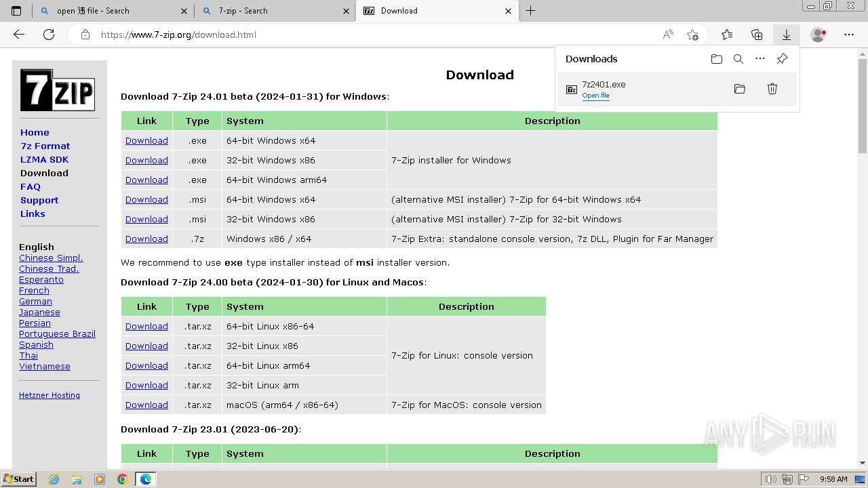Click the Edge taskbar icon
The image size is (868, 488).
[145, 479]
